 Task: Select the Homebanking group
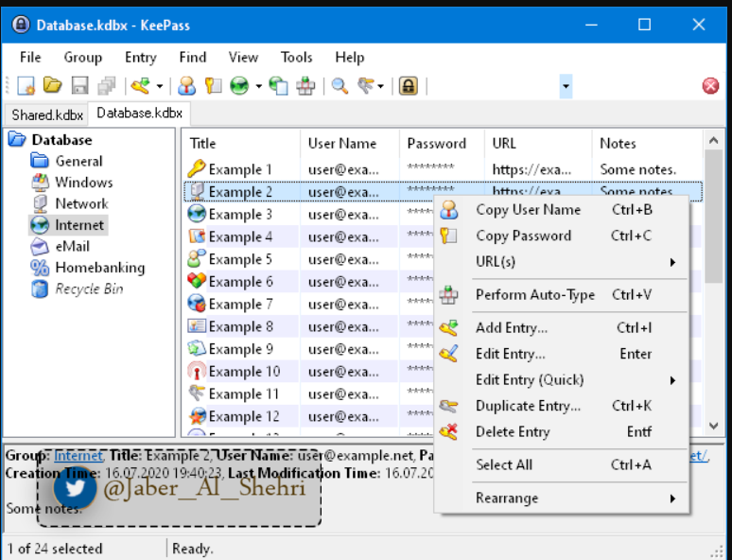[100, 268]
